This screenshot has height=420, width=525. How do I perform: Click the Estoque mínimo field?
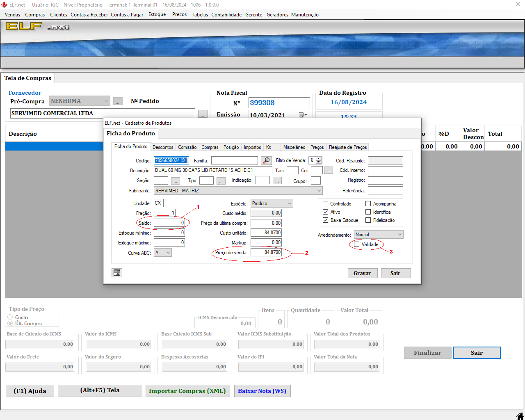169,233
